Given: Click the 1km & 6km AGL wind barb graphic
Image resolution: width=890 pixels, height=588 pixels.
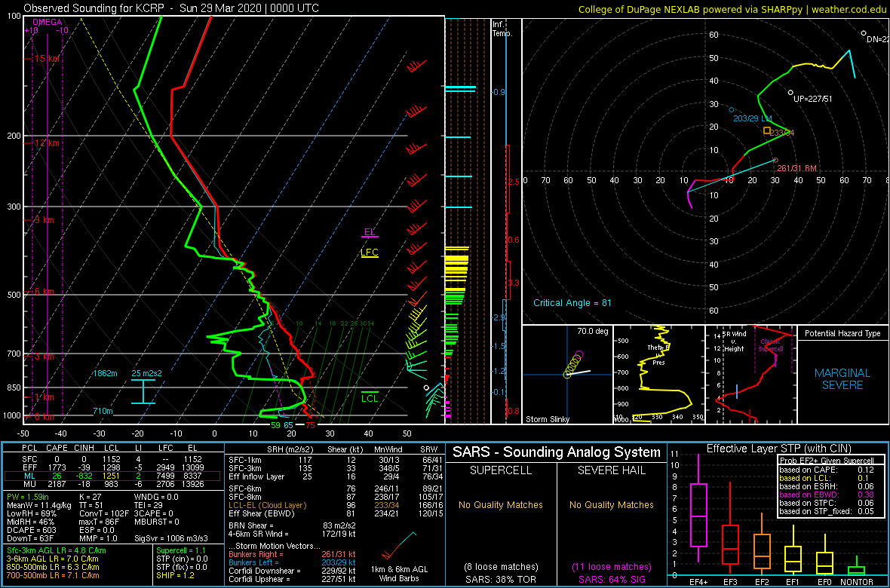Looking at the screenshot, I should [400, 545].
